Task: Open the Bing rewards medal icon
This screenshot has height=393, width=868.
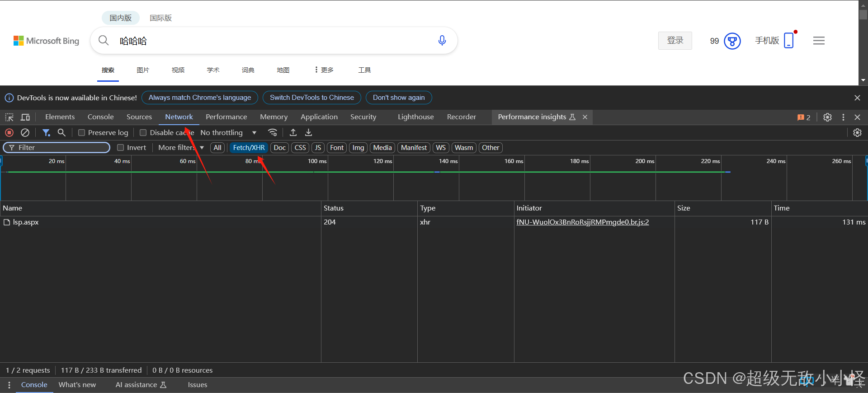Action: click(732, 41)
